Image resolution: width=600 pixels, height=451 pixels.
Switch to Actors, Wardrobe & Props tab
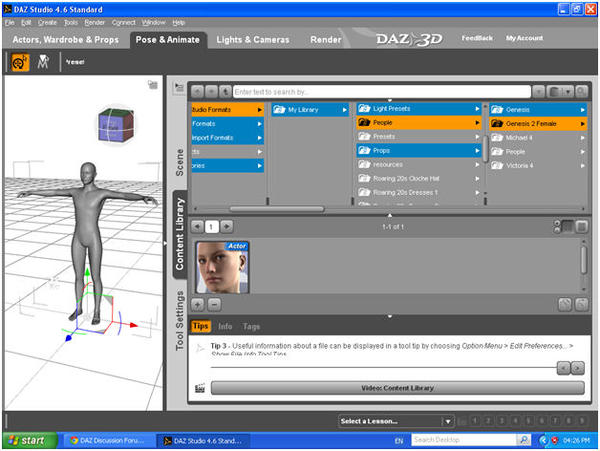tap(65, 40)
